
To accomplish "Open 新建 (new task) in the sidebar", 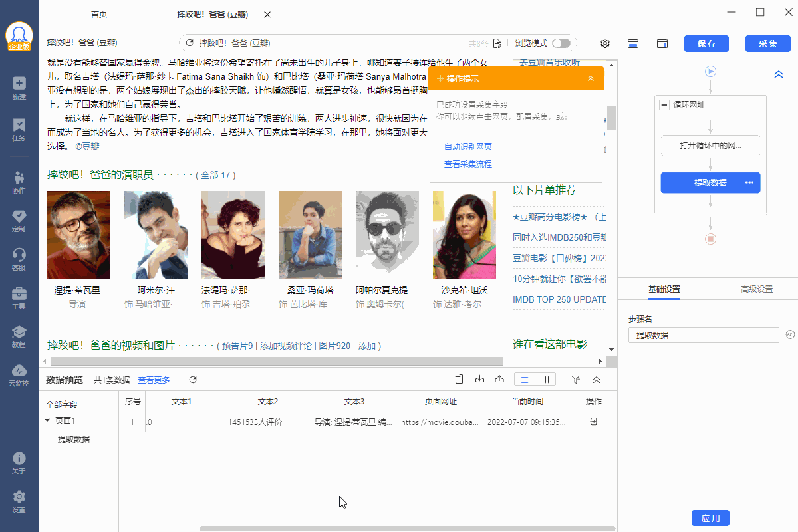I will point(19,89).
